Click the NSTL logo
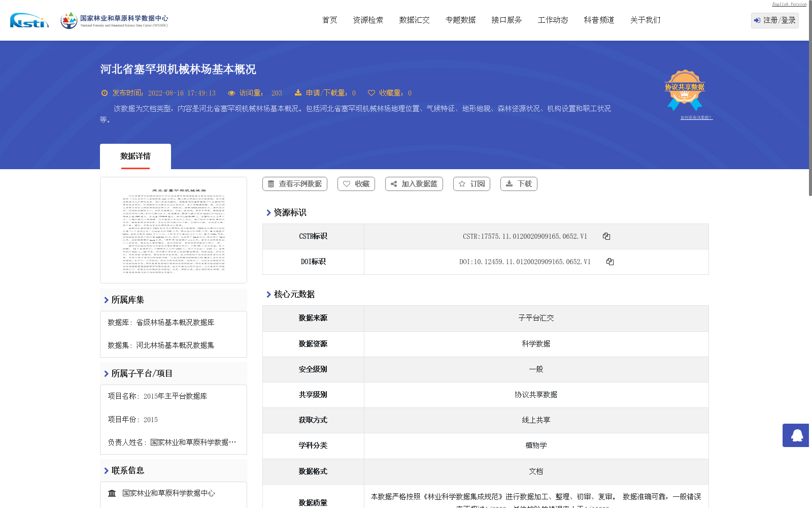812x508 pixels. pos(29,21)
